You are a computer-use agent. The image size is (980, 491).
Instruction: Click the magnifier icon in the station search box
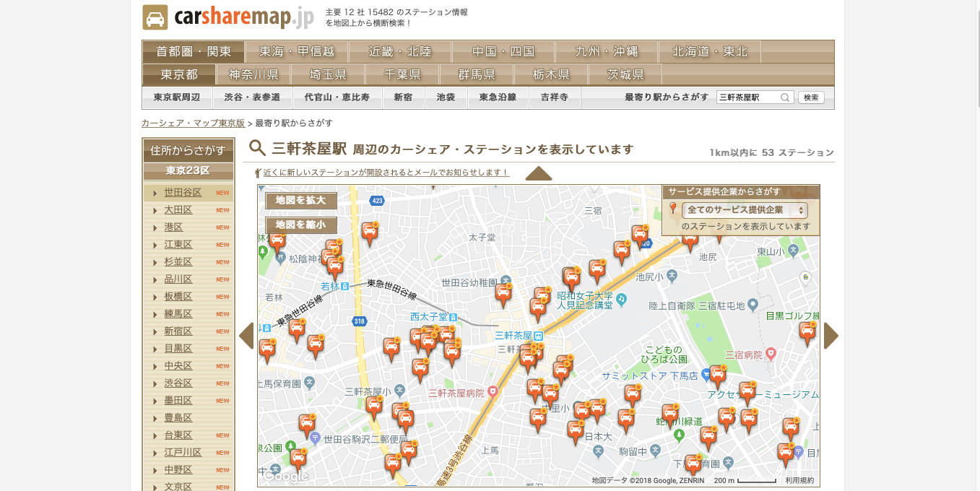[784, 97]
